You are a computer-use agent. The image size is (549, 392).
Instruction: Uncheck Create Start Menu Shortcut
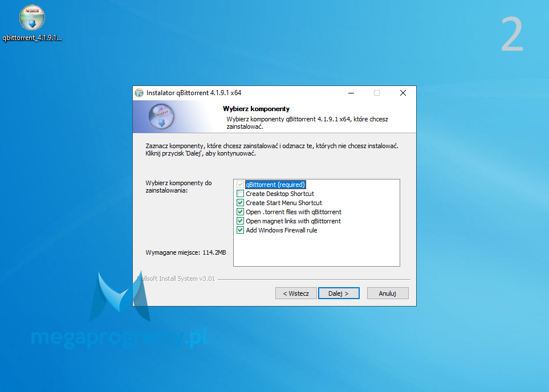[x=240, y=203]
